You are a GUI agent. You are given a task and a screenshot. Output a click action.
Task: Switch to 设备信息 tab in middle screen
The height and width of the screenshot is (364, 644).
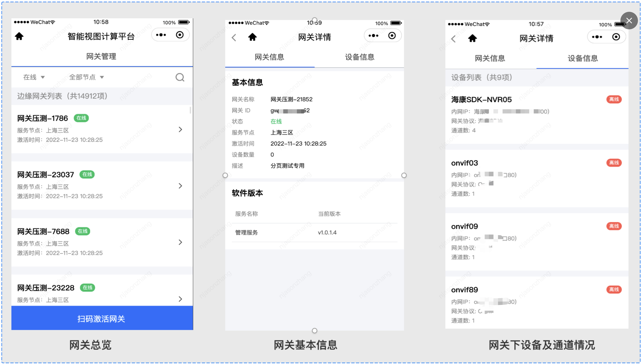359,57
